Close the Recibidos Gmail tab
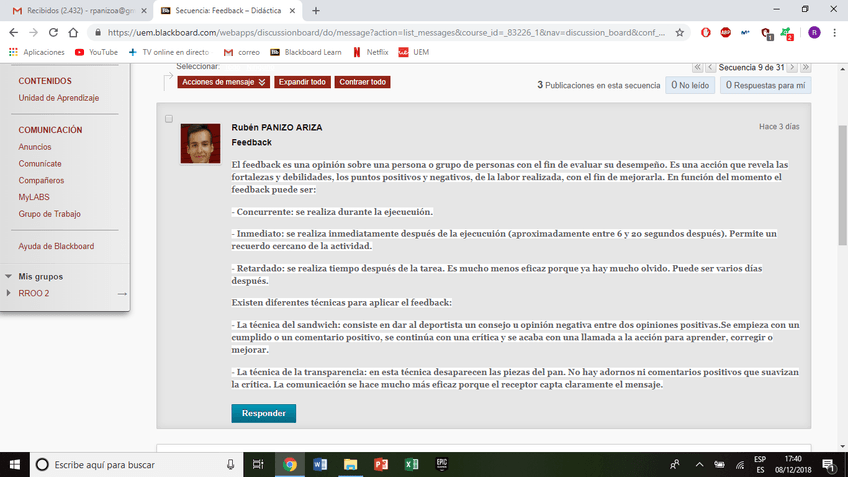 (x=144, y=10)
